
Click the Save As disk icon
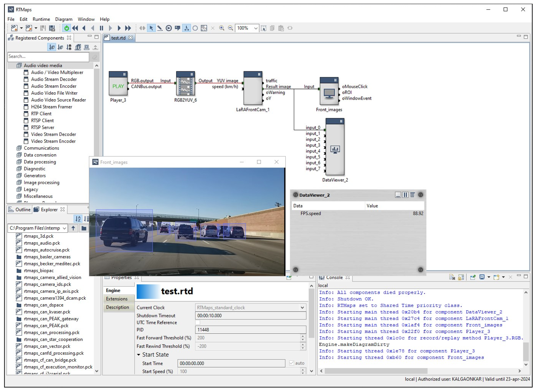(52, 28)
